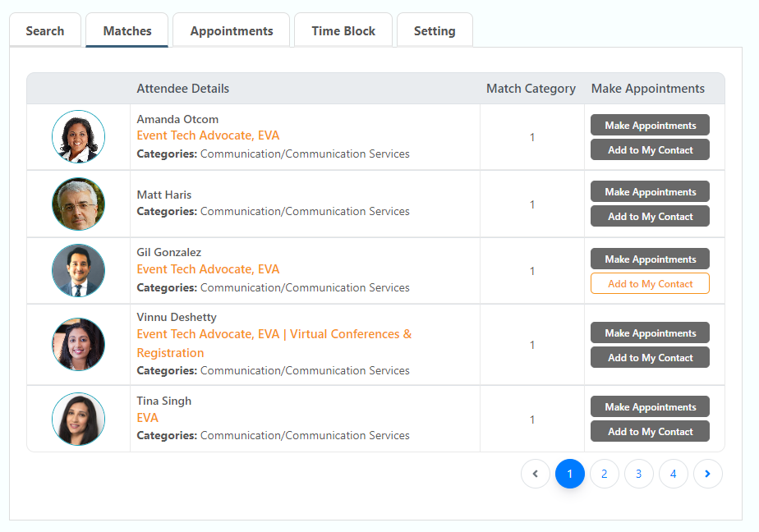Go to next page arrow
Screen dimensions: 759x532
pos(708,474)
